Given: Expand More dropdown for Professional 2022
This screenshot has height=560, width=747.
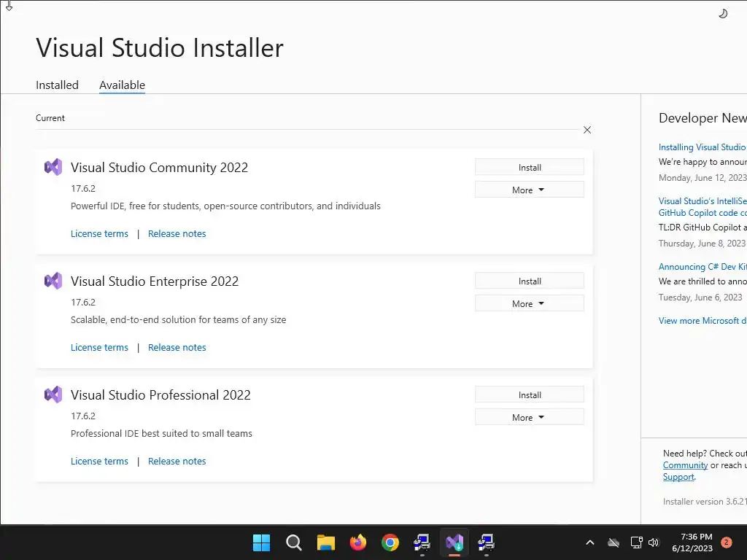Looking at the screenshot, I should (529, 417).
